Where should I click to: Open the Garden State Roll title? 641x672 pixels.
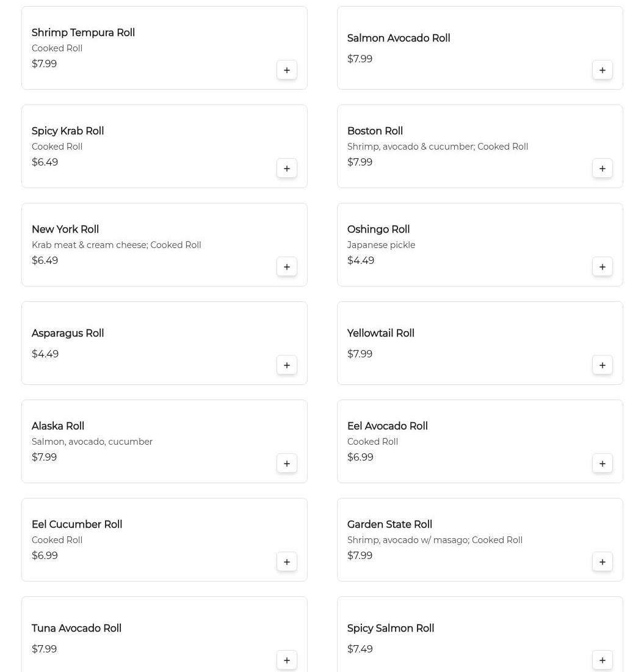coord(389,525)
